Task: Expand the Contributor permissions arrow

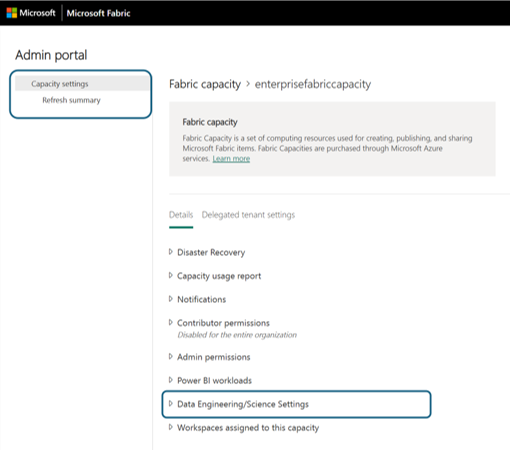Action: coord(171,322)
